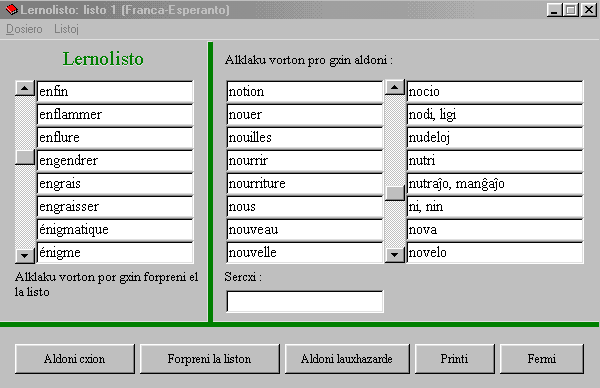Click the translation 'nutraĵo, manĝaĵo'

point(495,183)
